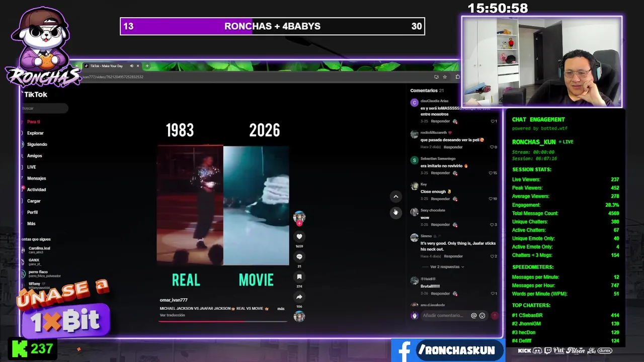Bookmark the video with the save icon

coord(299,277)
